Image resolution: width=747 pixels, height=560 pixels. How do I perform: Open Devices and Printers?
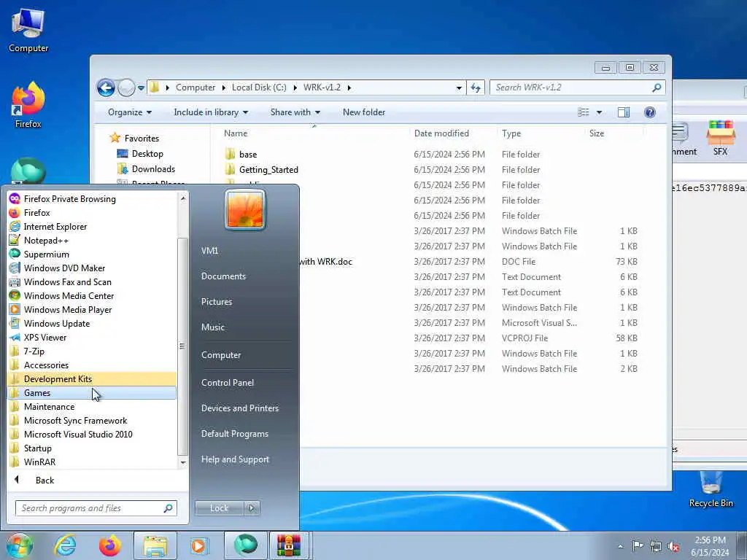point(239,408)
